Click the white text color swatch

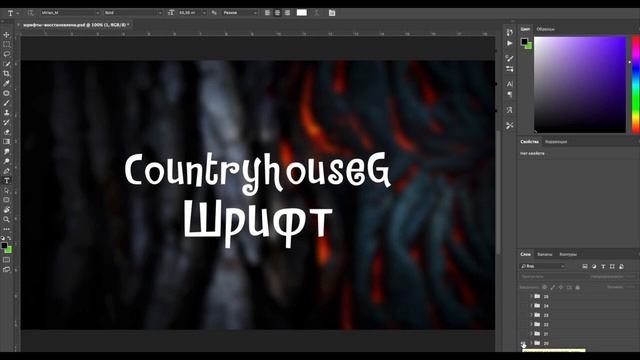click(302, 13)
